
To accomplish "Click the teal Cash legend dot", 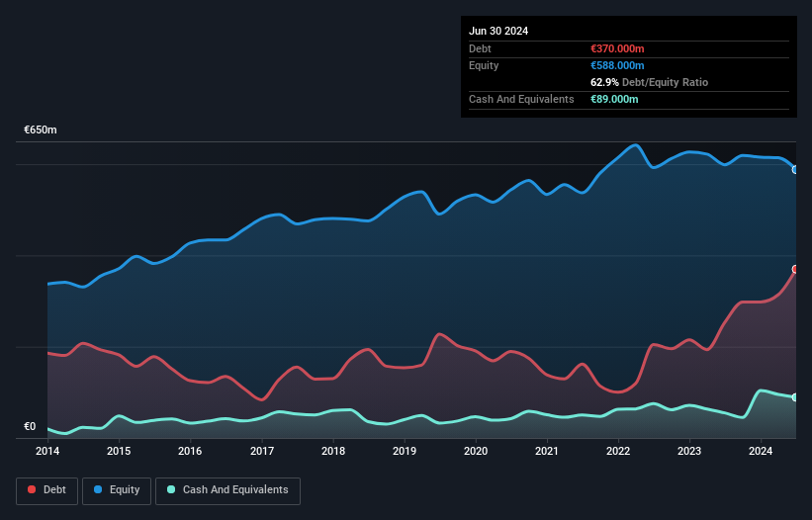I will [x=171, y=489].
